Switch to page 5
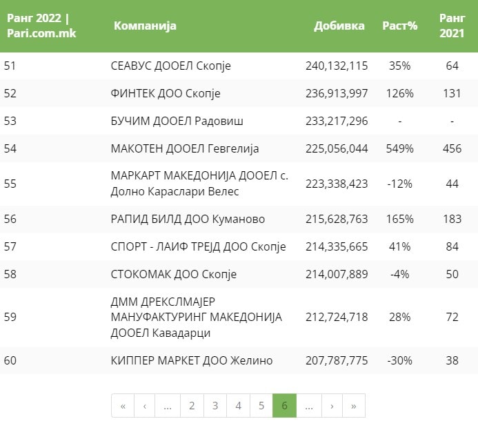Image resolution: width=478 pixels, height=448 pixels. click(261, 406)
